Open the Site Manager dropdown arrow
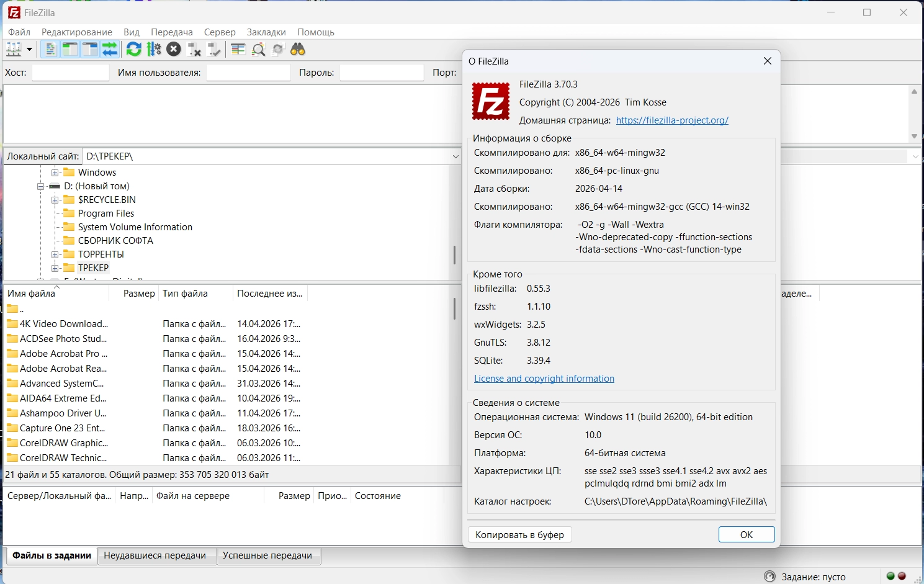The image size is (924, 584). click(29, 50)
